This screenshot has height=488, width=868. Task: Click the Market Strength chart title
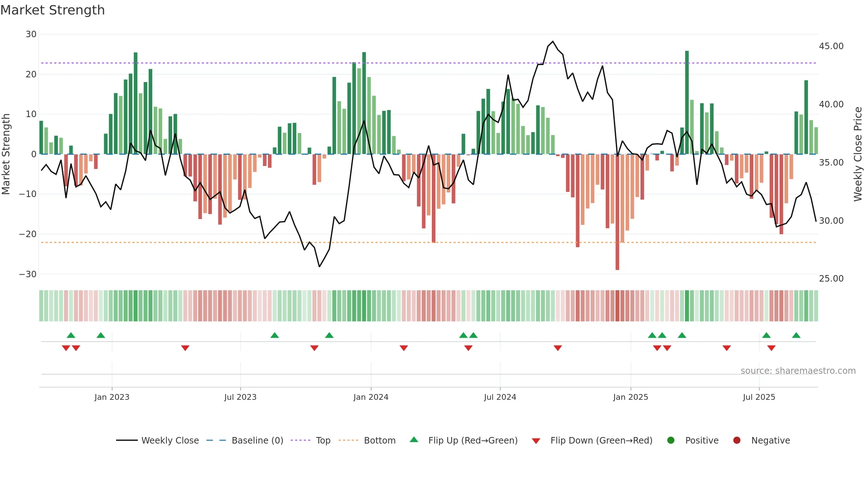[x=52, y=10]
